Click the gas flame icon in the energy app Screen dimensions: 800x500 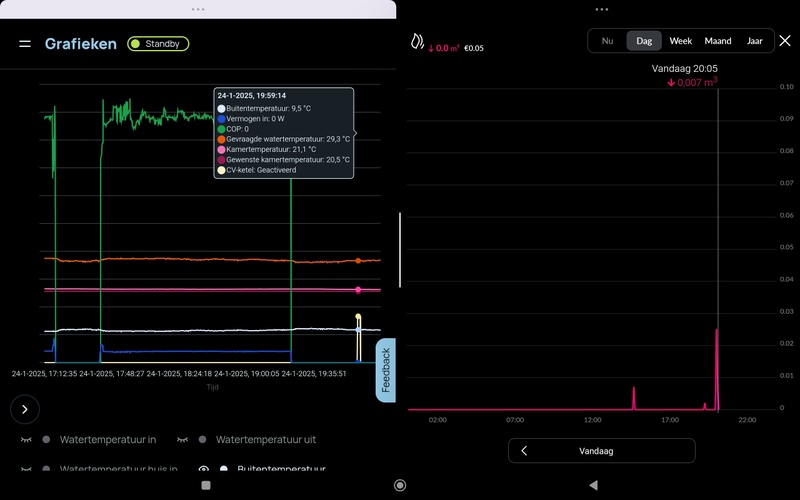[x=417, y=42]
